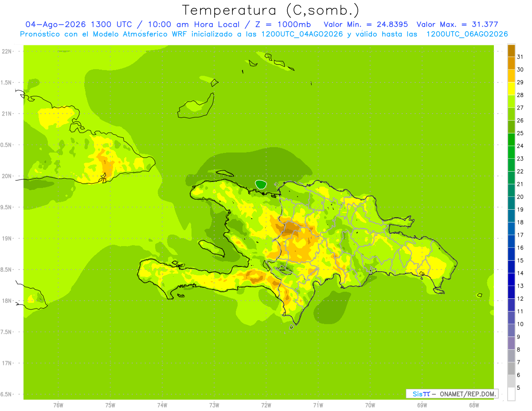Click the dark orange legend segment above 31
This screenshot has height=411, width=532.
(511, 51)
